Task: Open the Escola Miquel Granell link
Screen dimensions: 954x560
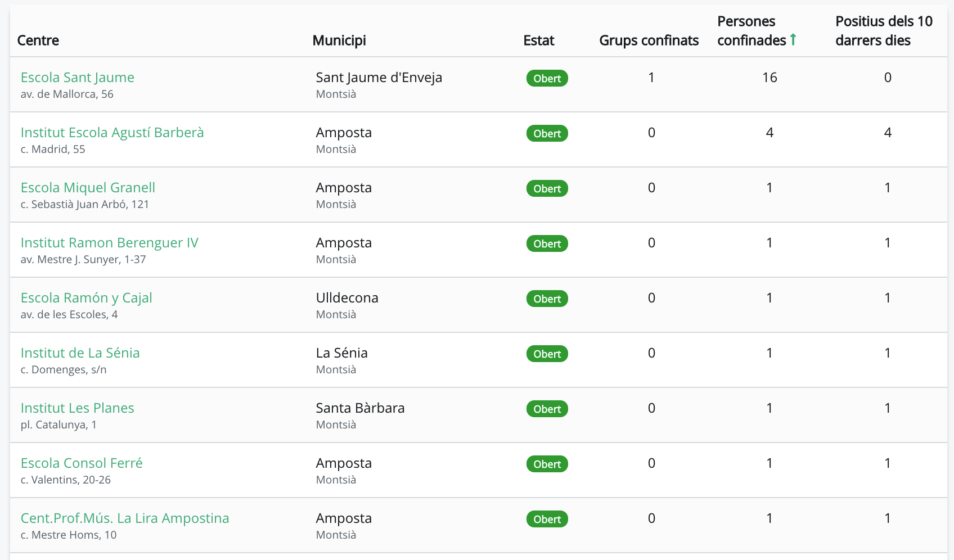Action: tap(88, 188)
